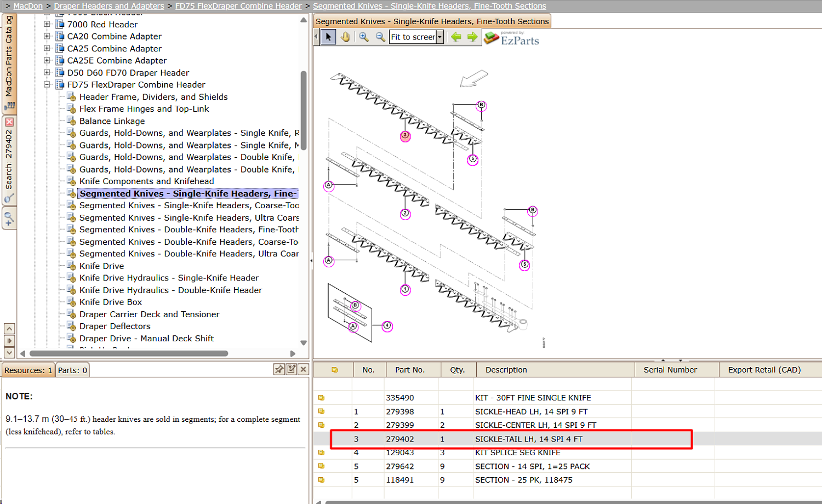Viewport: 822px width, 504px height.
Task: Collapse the FD75 FlexDraper Combine Header node
Action: pos(47,84)
